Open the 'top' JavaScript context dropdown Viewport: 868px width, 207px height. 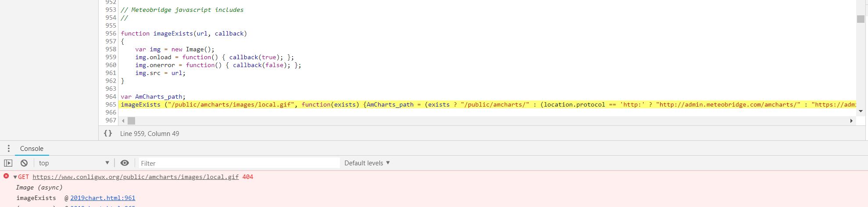tap(74, 163)
